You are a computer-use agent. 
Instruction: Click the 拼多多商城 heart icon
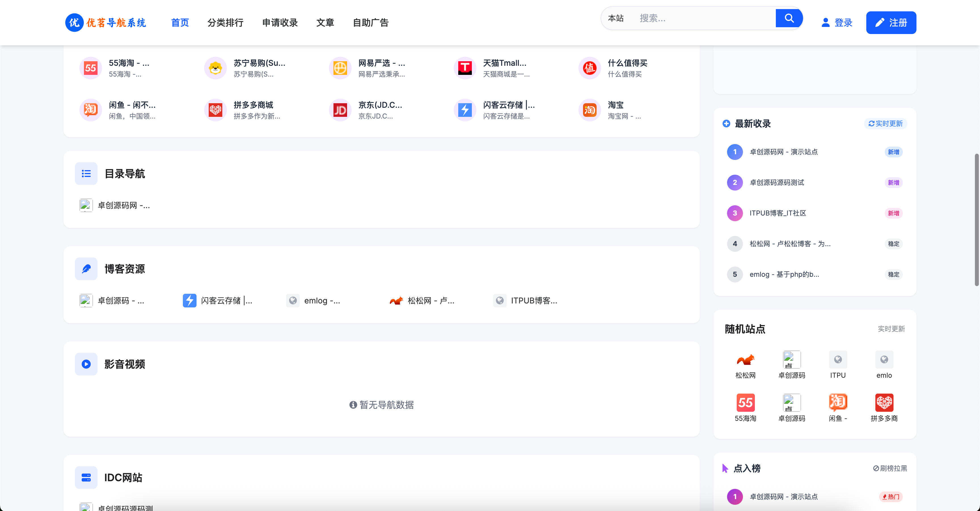click(x=215, y=110)
